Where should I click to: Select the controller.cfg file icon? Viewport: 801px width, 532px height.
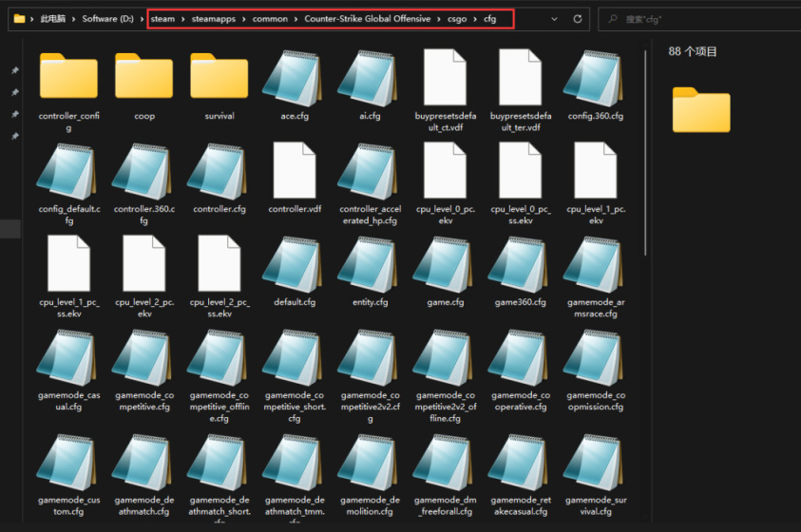[x=219, y=172]
